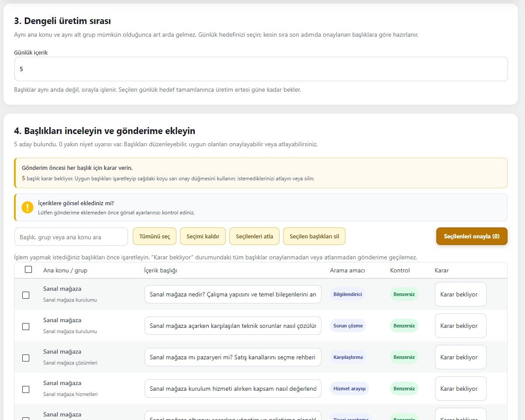Toggle the select-all checkbox in table header

point(28,270)
